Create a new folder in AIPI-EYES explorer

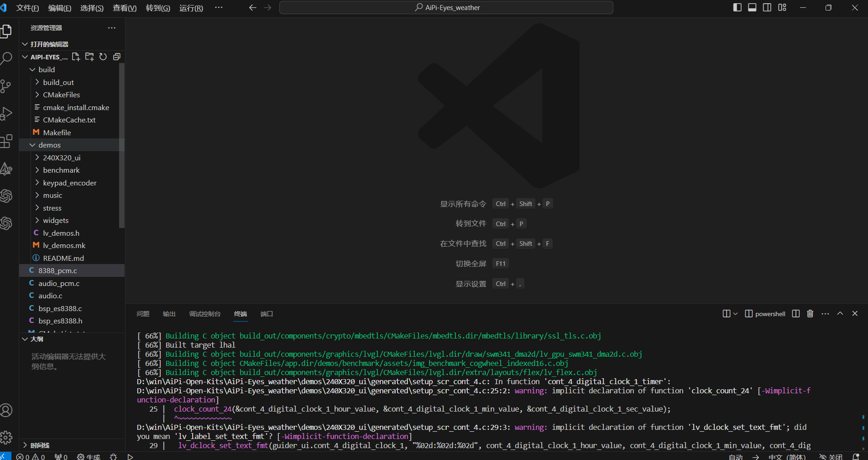tap(89, 57)
